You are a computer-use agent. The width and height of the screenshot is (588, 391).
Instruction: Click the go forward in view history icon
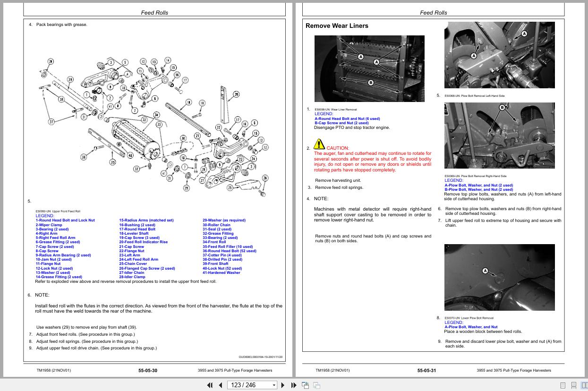[x=316, y=385]
